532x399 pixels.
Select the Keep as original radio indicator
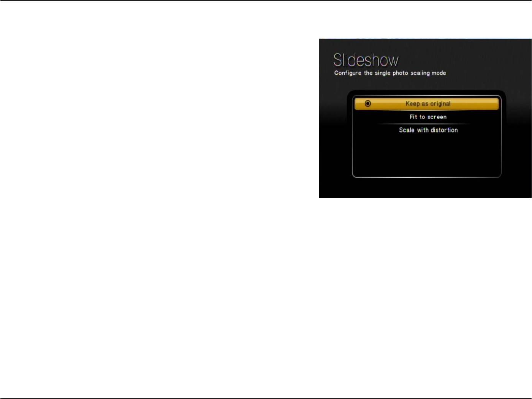(x=367, y=103)
